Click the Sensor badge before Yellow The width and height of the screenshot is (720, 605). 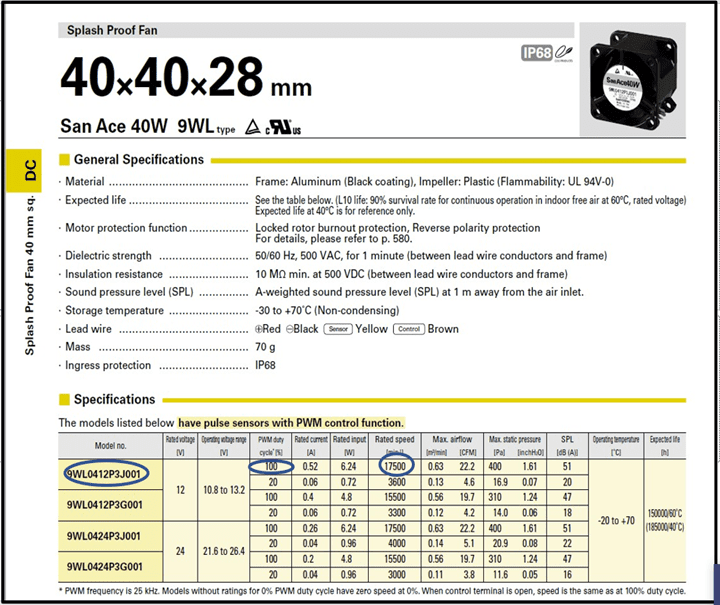tap(338, 329)
